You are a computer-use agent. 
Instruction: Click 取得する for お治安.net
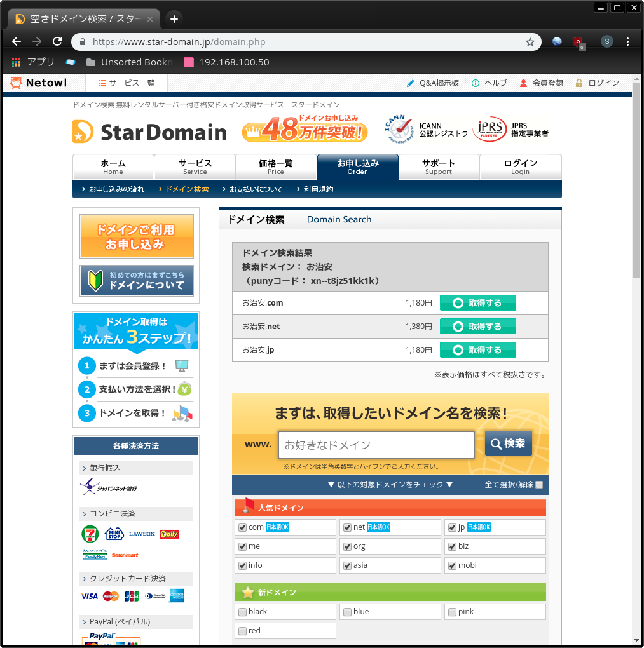tap(477, 327)
